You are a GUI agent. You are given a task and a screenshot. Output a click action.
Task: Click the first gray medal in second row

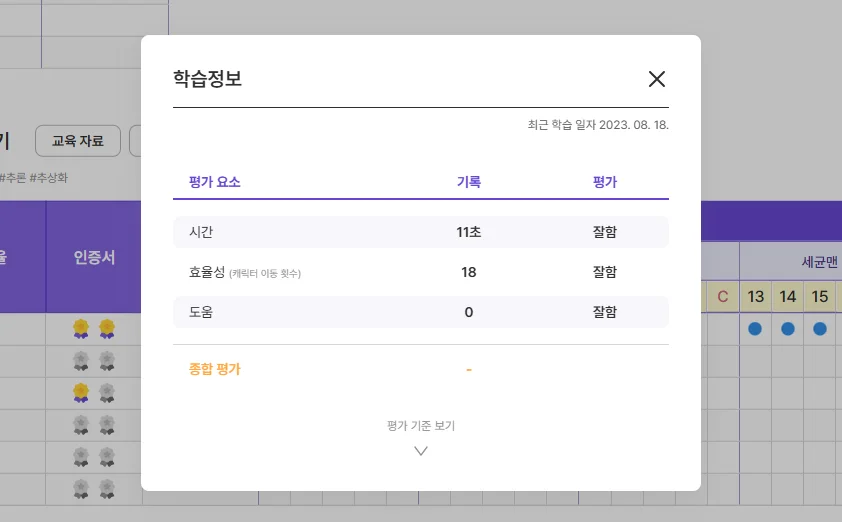81,360
